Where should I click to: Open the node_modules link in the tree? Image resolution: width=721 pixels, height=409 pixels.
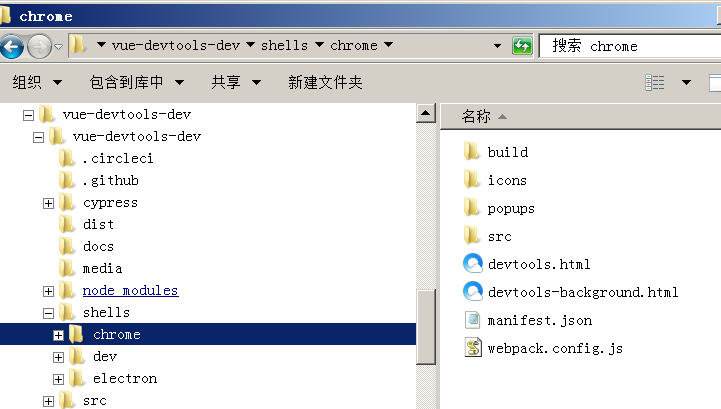131,290
